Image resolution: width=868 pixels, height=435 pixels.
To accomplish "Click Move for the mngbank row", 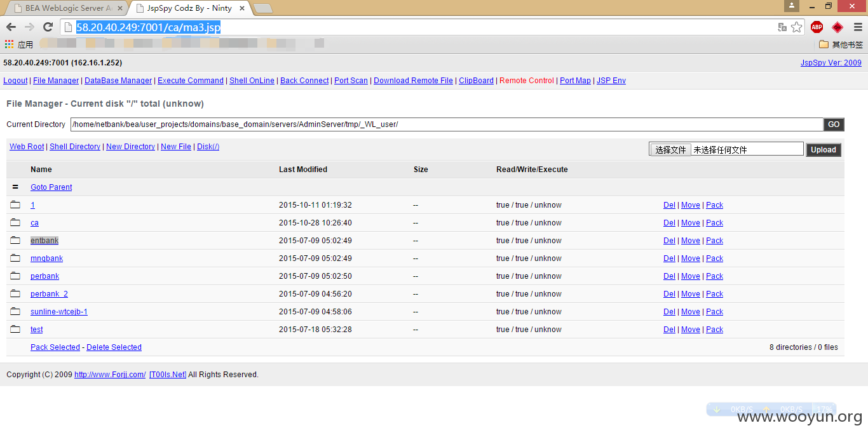I will pos(691,258).
